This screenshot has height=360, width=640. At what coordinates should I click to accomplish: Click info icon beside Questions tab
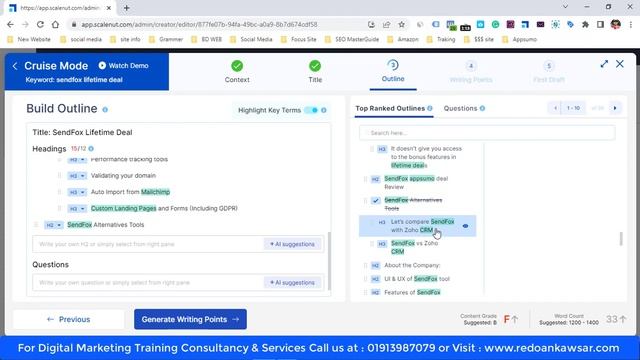pos(482,108)
